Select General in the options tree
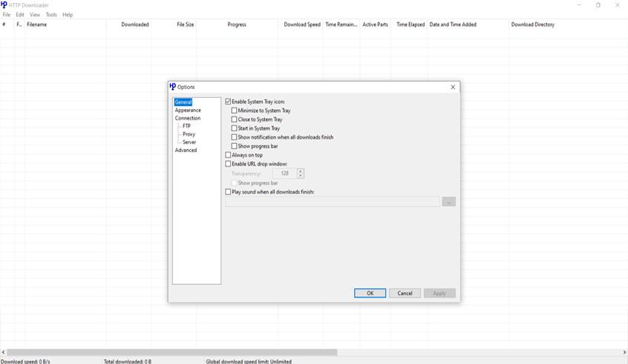The image size is (628, 364). [x=183, y=102]
